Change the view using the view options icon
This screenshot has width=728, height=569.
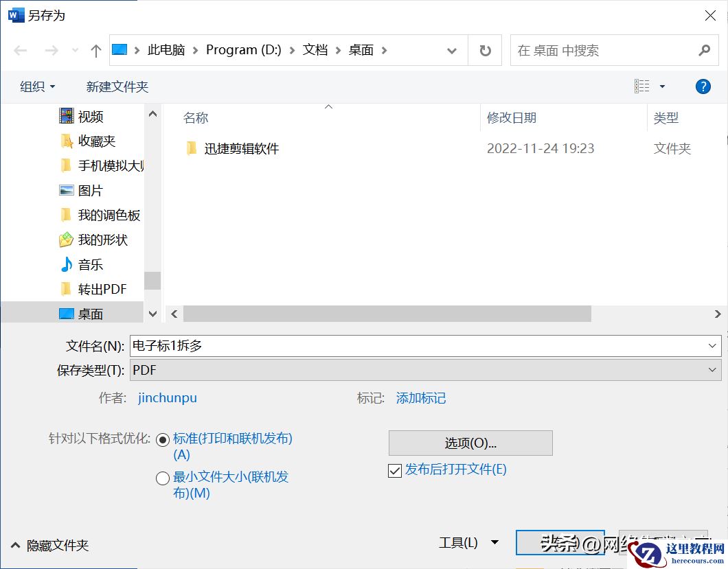click(x=644, y=86)
